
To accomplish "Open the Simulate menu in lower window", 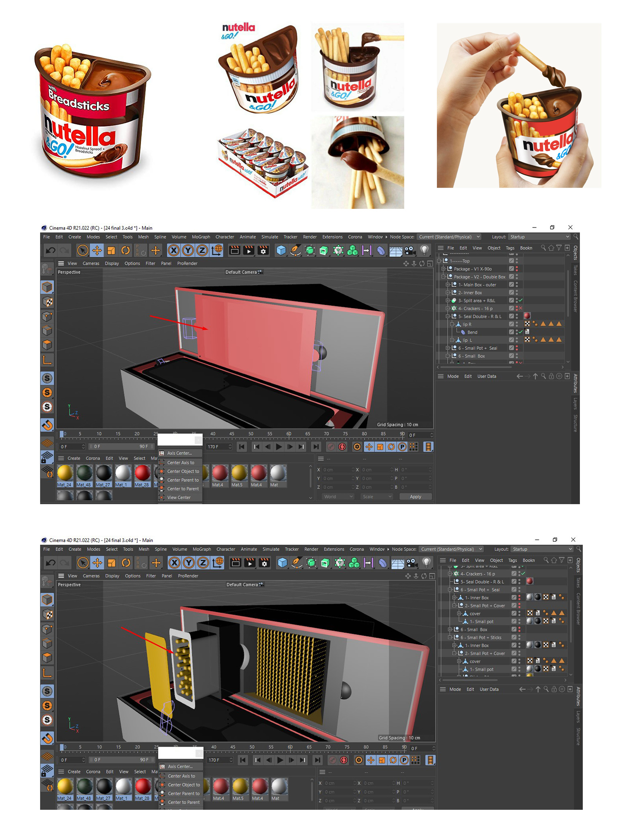I will (271, 549).
